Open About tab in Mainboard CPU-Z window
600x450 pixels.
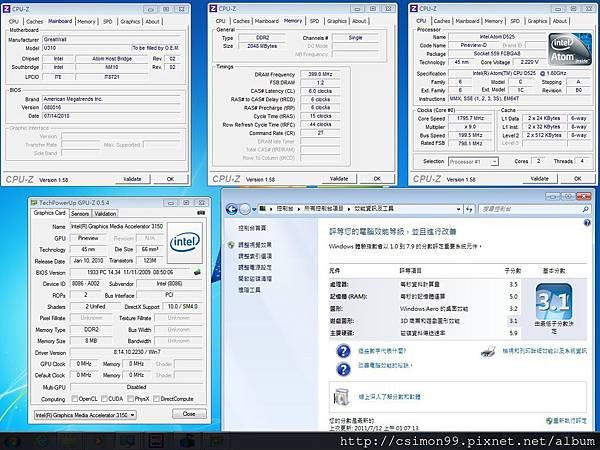152,21
